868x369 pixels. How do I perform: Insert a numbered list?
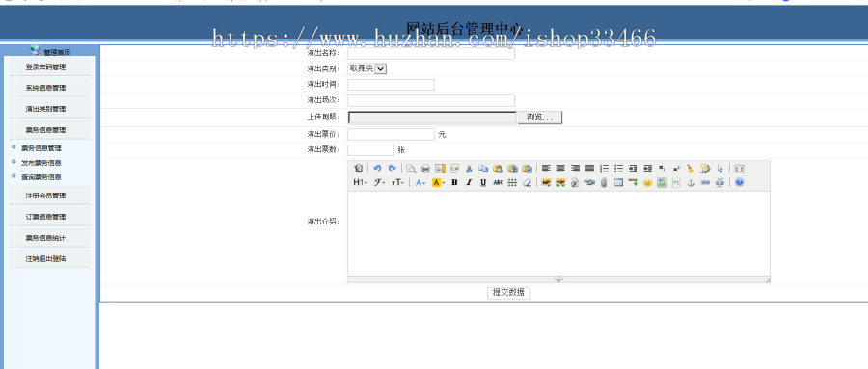tap(604, 169)
